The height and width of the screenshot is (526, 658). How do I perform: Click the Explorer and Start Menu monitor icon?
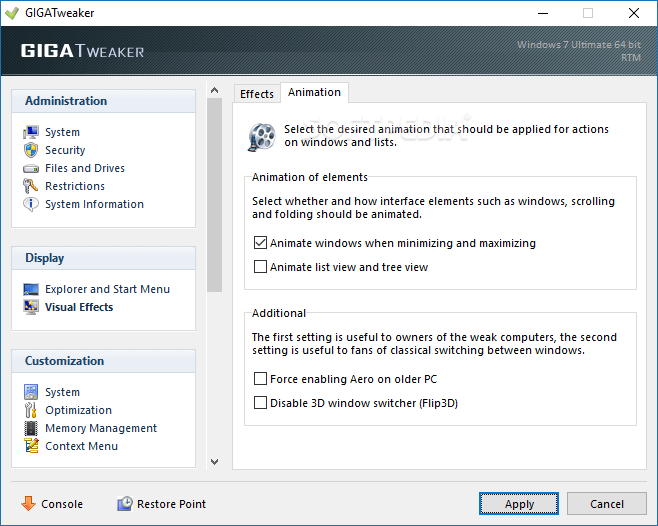(x=31, y=289)
